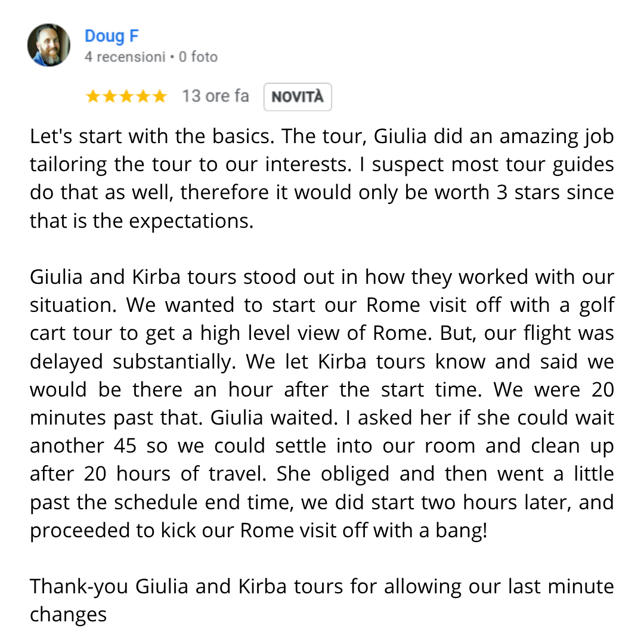
Task: Click the '13 ore fa' timestamp
Action: [x=215, y=96]
